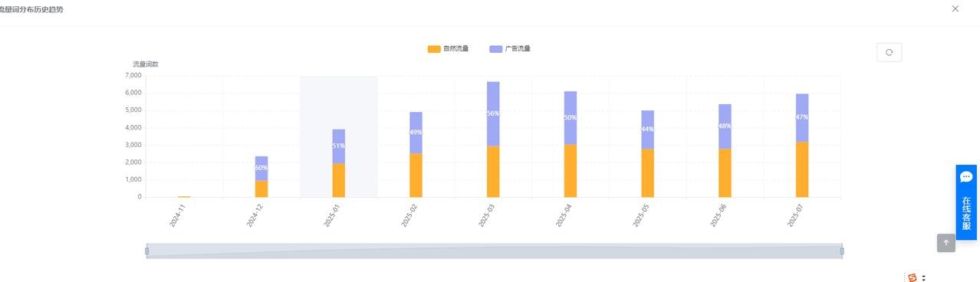The width and height of the screenshot is (980, 282).
Task: Select the 2025-07 orange natural traffic bar
Action: pyautogui.click(x=802, y=169)
